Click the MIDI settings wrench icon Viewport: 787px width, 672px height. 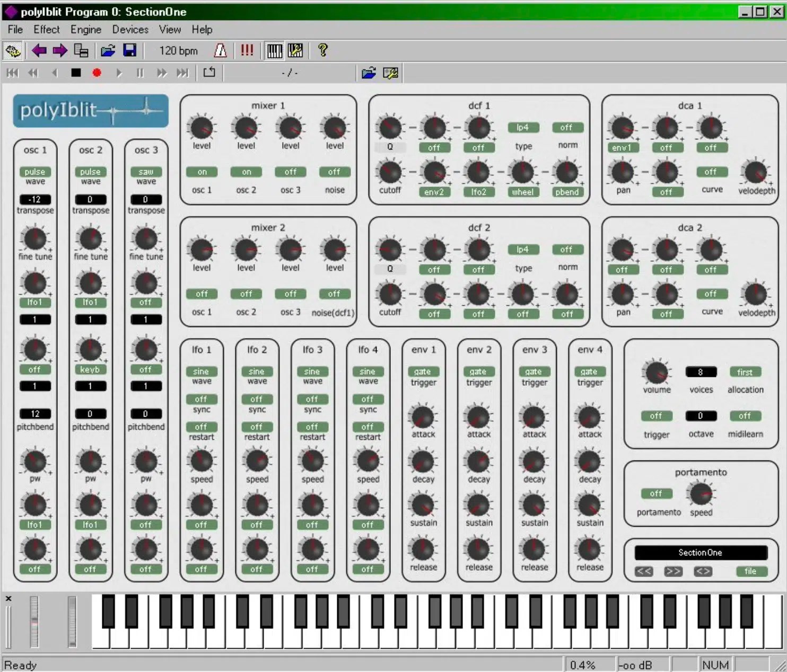click(295, 51)
